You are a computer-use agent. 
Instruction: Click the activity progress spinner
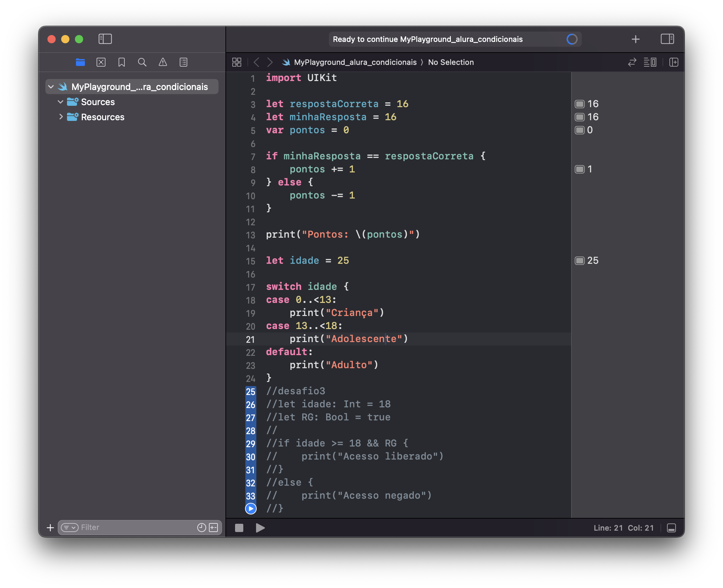click(x=572, y=39)
